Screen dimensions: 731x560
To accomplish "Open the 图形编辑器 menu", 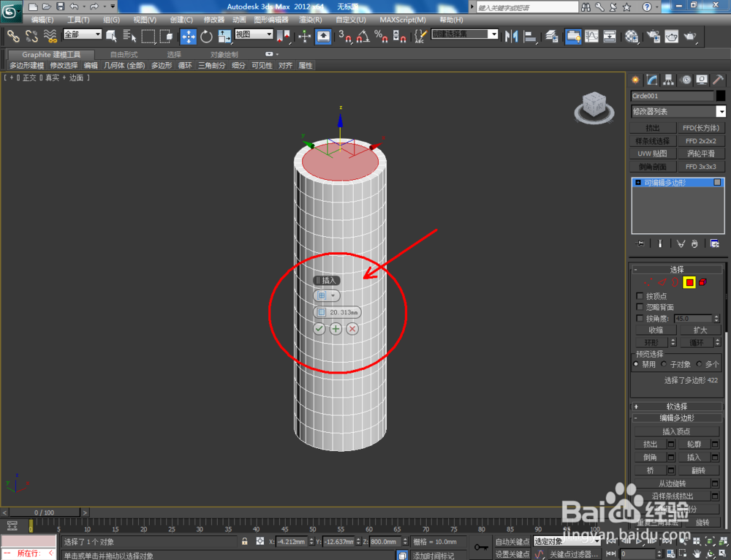I will pyautogui.click(x=271, y=20).
